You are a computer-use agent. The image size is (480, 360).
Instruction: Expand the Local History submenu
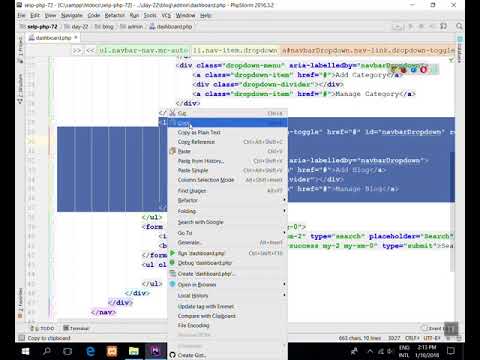tap(228, 295)
